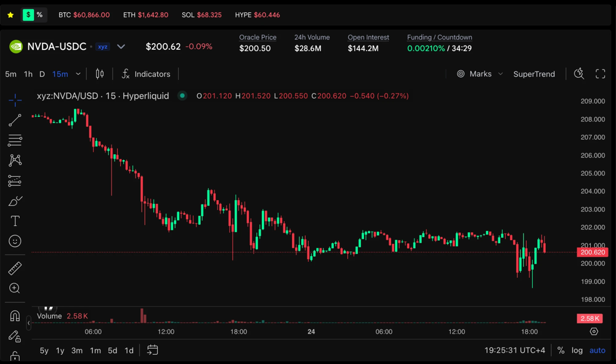Screen dimensions: 616x364
Task: Select the long position forecasting tool
Action: (x=15, y=180)
